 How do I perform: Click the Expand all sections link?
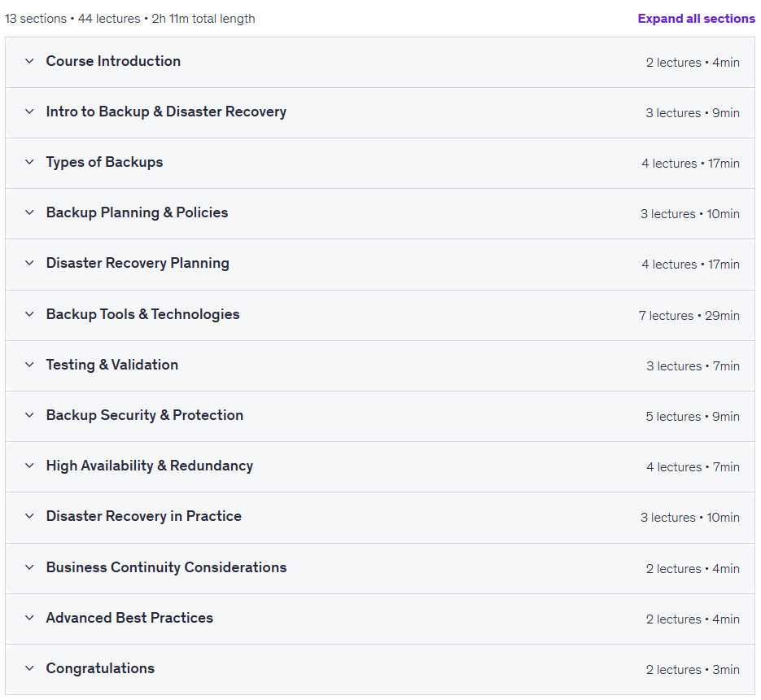(x=696, y=19)
